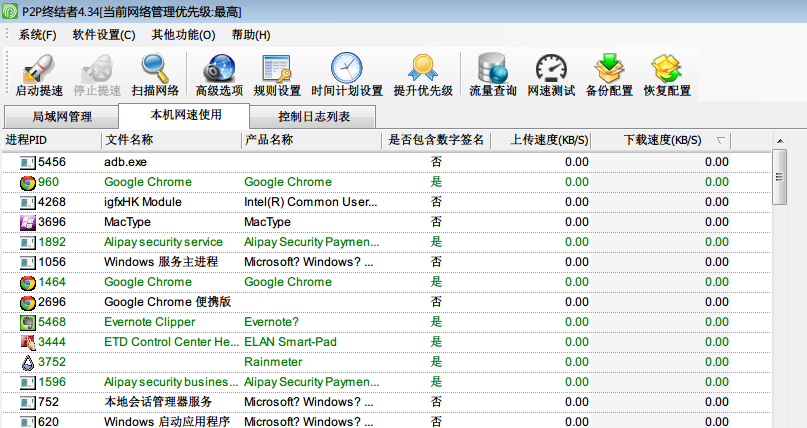Open the 软件设置(C) menu

click(x=104, y=35)
